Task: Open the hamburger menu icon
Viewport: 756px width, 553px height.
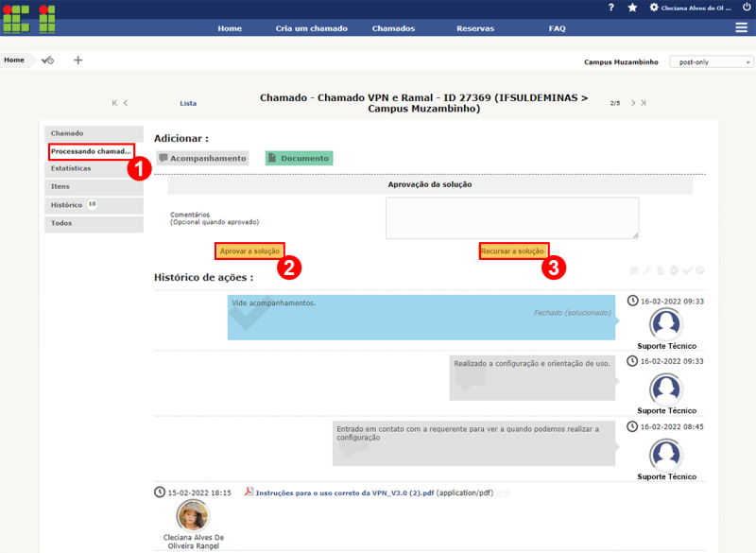Action: coord(742,28)
